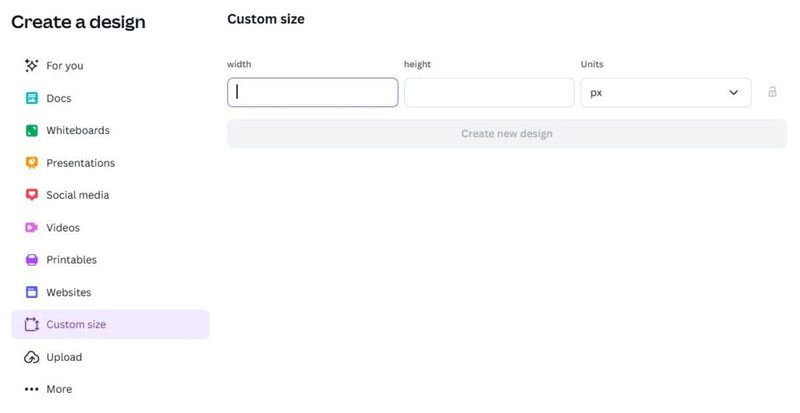Toggle the aspect ratio lock
Image resolution: width=800 pixels, height=413 pixels.
point(772,92)
